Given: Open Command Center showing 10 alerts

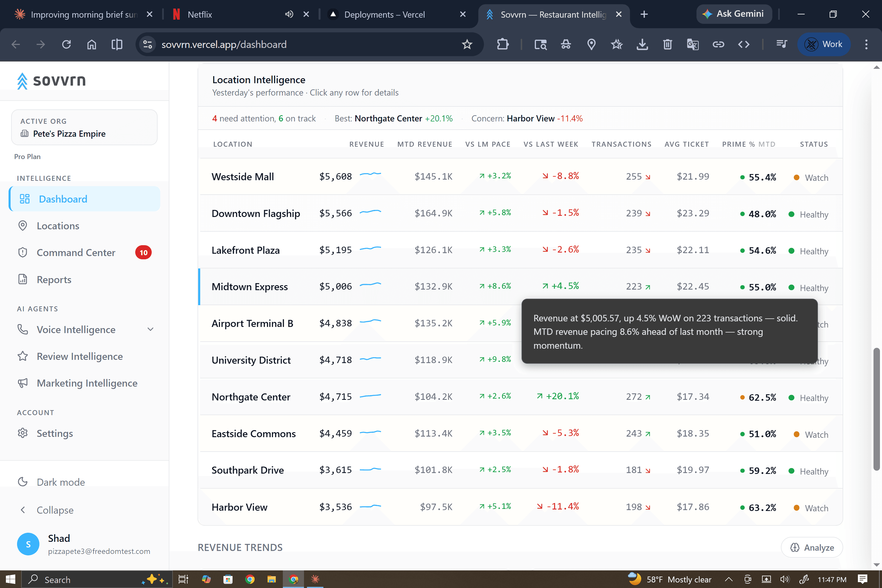Looking at the screenshot, I should [76, 252].
